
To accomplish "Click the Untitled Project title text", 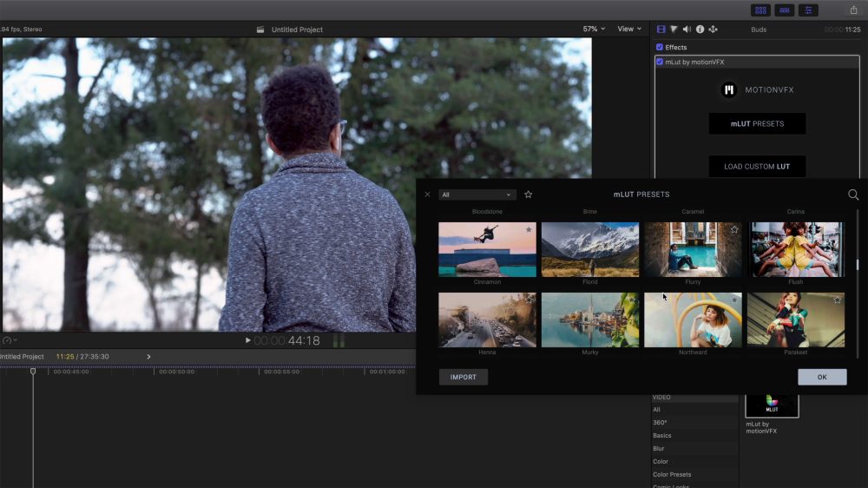I will click(x=297, y=30).
